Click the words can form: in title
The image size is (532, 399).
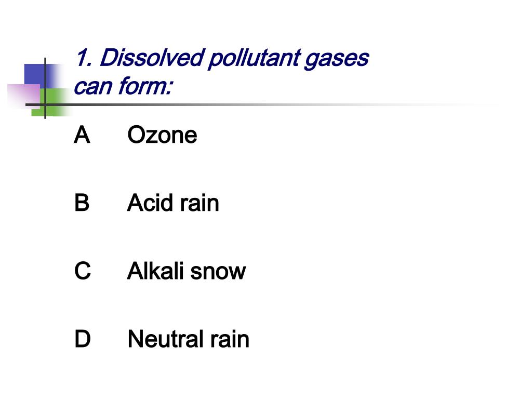(123, 86)
